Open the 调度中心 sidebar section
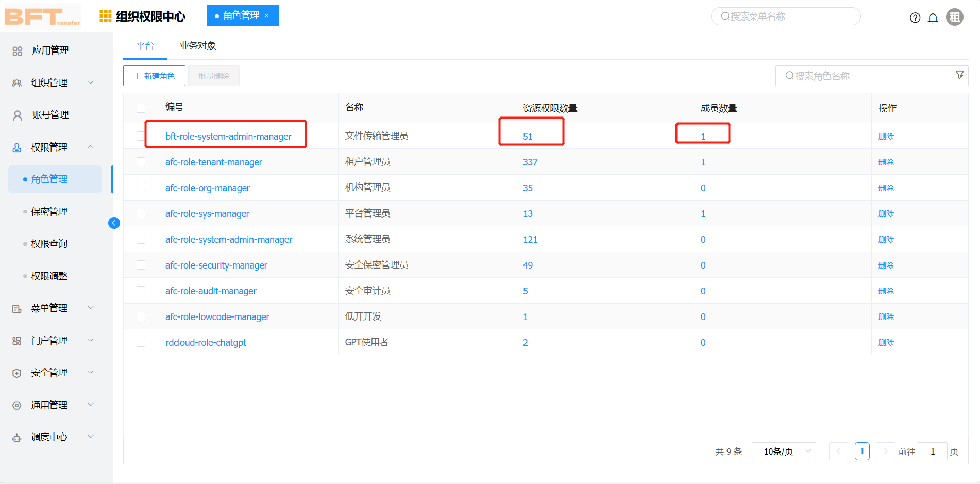The image size is (980, 484). click(17, 437)
